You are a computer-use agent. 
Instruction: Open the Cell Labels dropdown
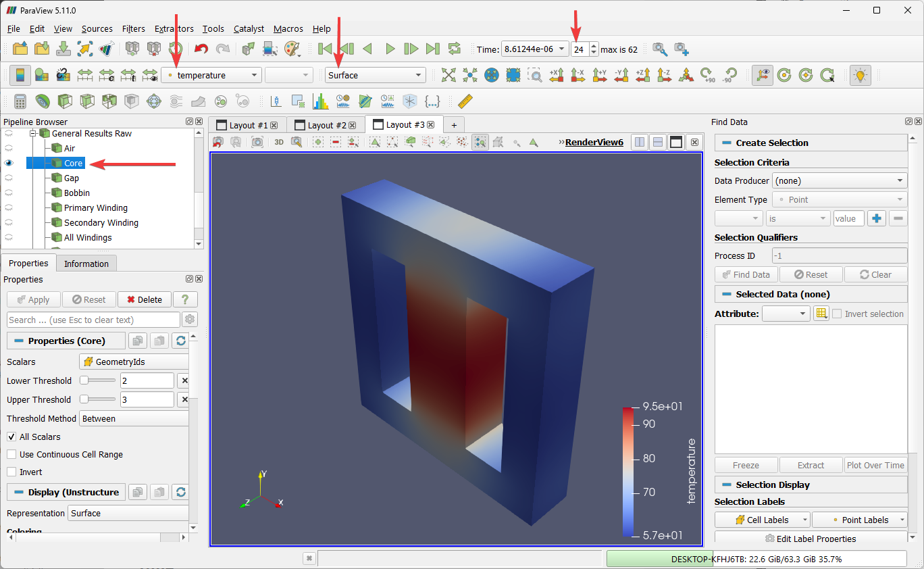coord(762,520)
